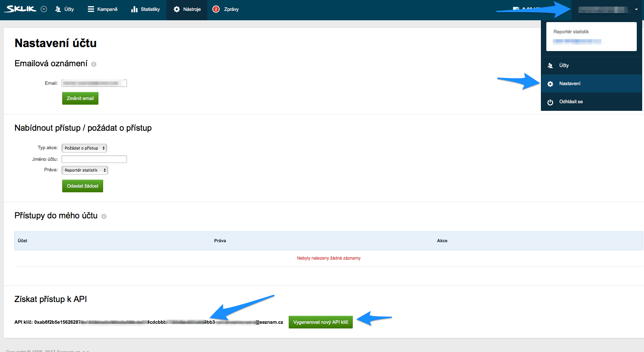Submit with Odeslat žádost button
Viewport: 644px width, 352px height.
[x=82, y=186]
